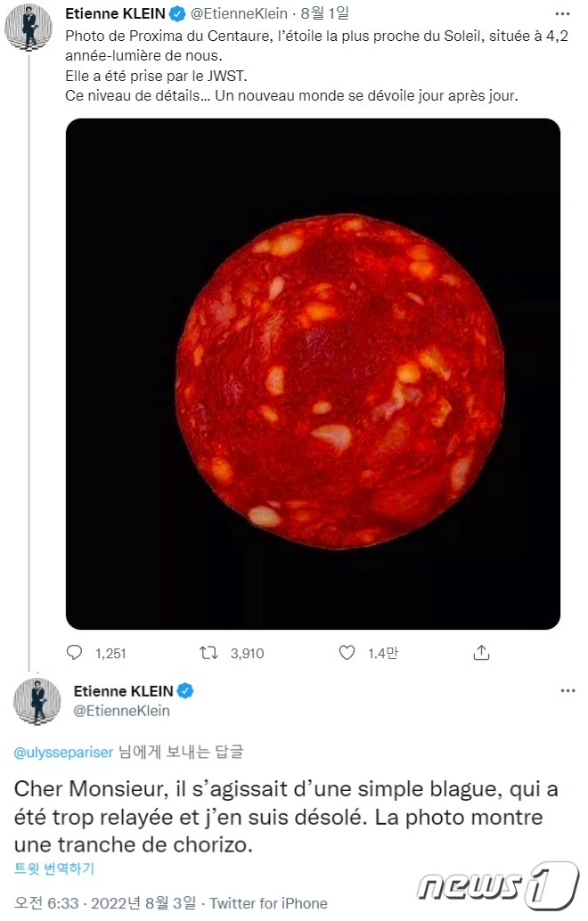Click the verified badge on the reply tweet
The height and width of the screenshot is (921, 588).
(185, 691)
